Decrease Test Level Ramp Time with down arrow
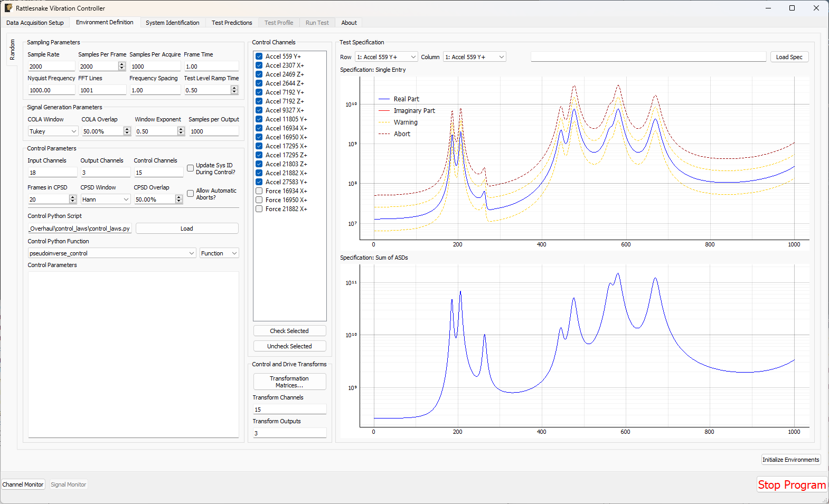Image resolution: width=829 pixels, height=504 pixels. click(234, 92)
